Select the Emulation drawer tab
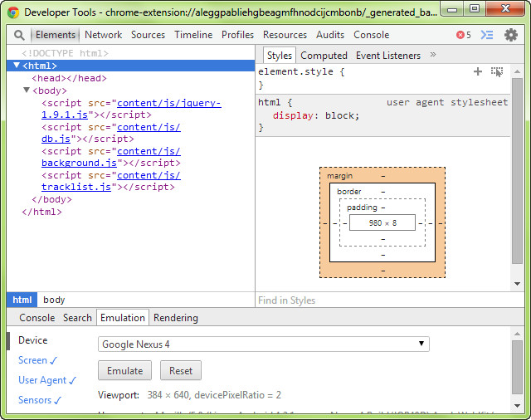The height and width of the screenshot is (420, 531). pos(123,318)
